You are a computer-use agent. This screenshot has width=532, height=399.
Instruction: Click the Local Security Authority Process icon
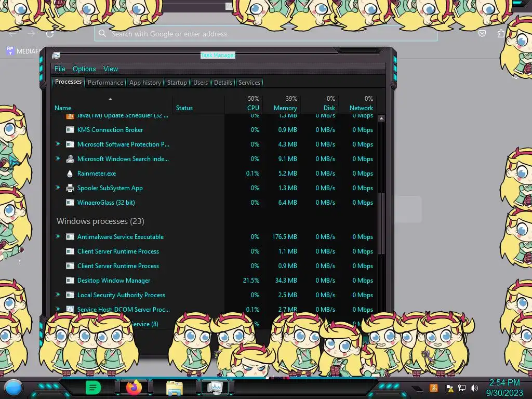tap(70, 295)
